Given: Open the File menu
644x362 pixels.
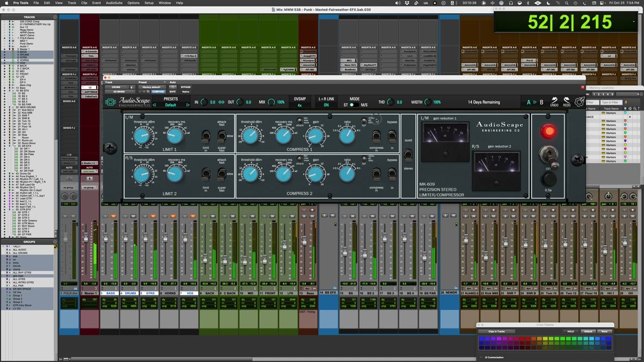Looking at the screenshot, I should click(36, 3).
